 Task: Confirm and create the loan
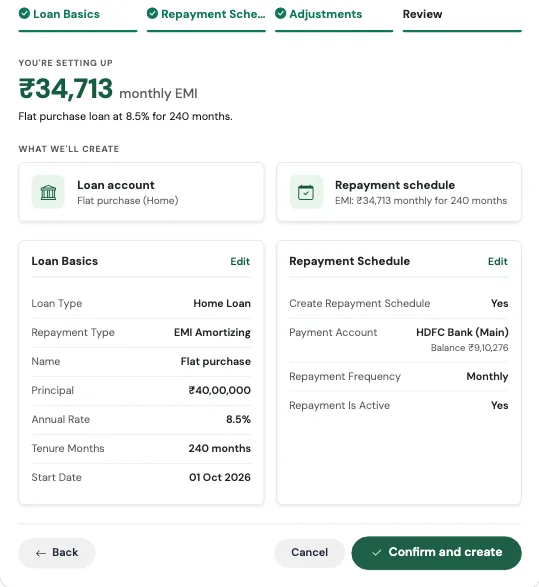click(436, 553)
